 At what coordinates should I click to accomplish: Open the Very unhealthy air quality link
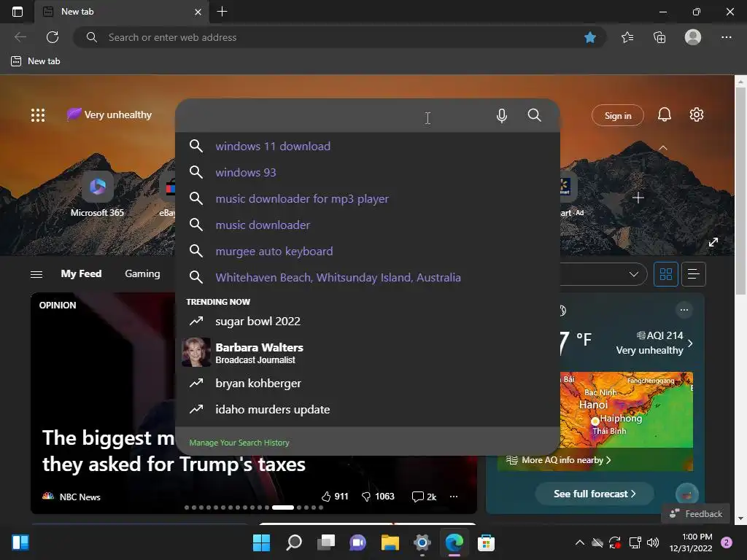tap(109, 114)
